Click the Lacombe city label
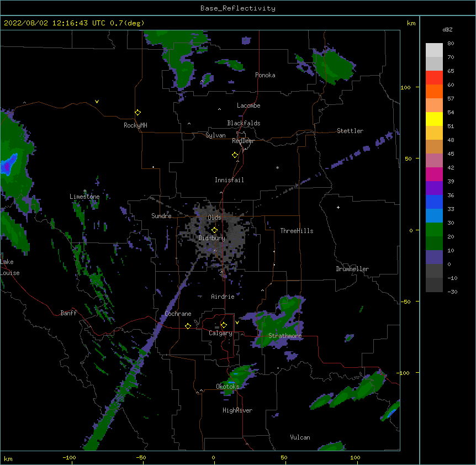This screenshot has height=465, width=476. point(248,105)
